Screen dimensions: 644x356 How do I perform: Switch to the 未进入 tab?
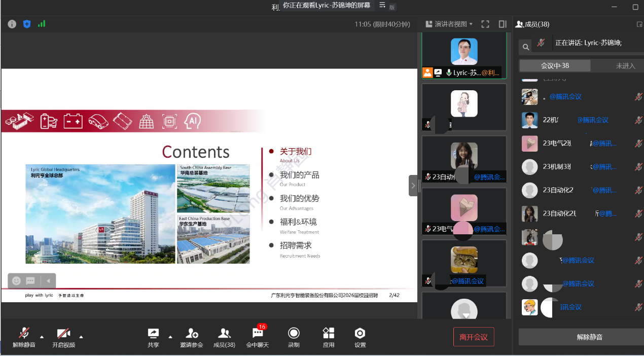(x=625, y=66)
